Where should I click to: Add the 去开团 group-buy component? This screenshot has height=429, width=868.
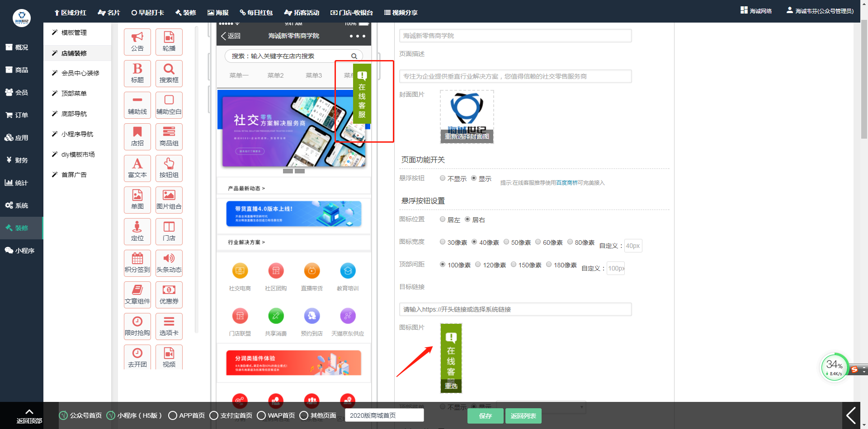(x=137, y=357)
